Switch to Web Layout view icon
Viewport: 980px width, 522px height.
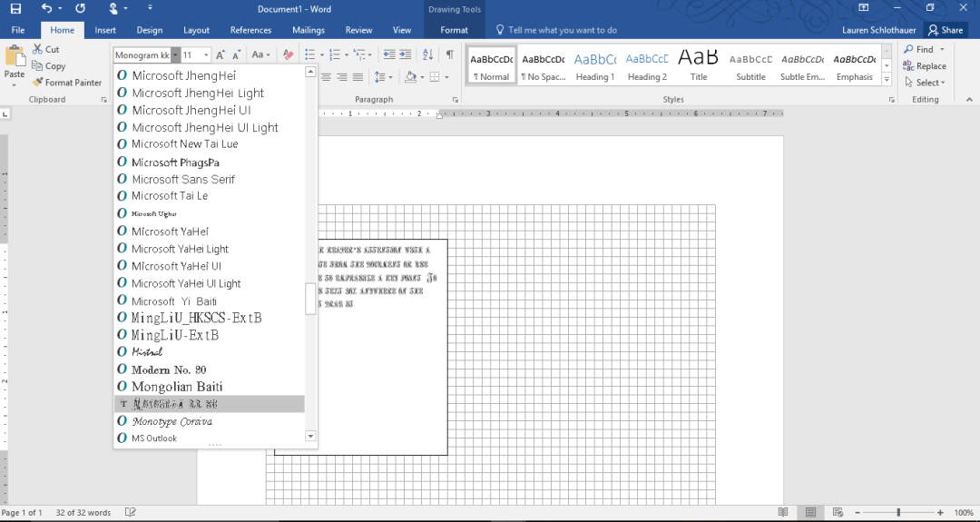click(838, 512)
